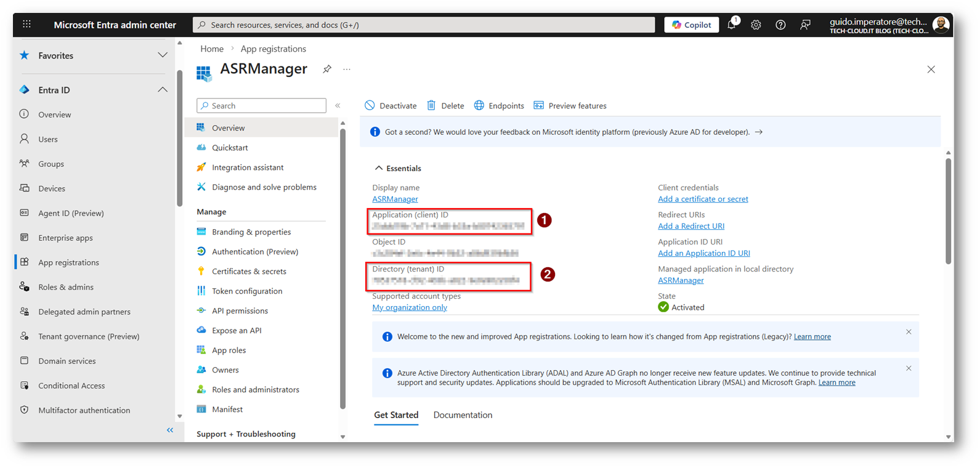Collapse the resource menu with double chevron
The image size is (980, 468).
tap(338, 106)
